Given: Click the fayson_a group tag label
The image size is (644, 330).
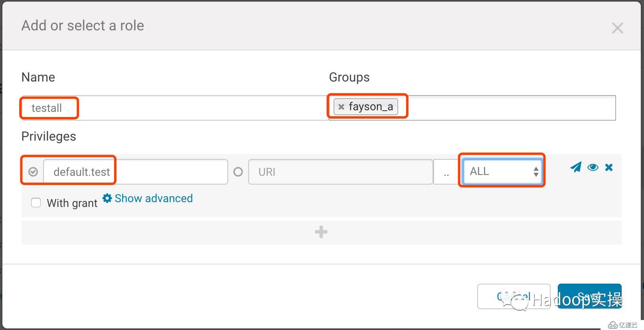Looking at the screenshot, I should (371, 107).
